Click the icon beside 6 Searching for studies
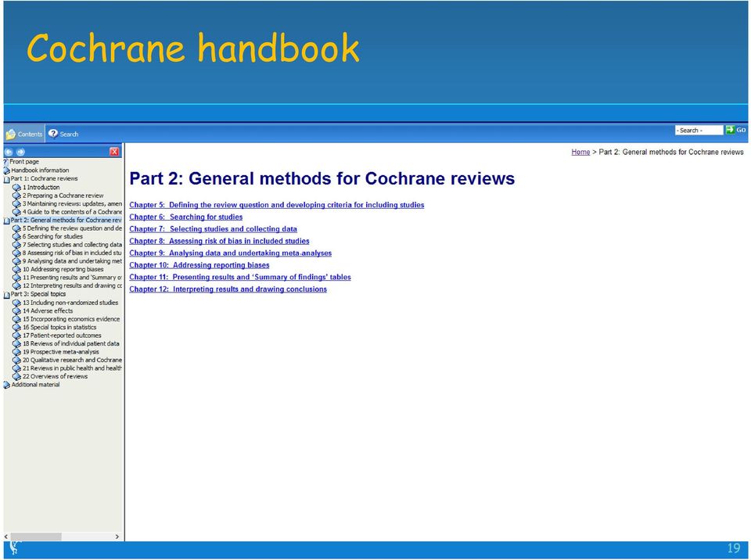 tap(16, 237)
